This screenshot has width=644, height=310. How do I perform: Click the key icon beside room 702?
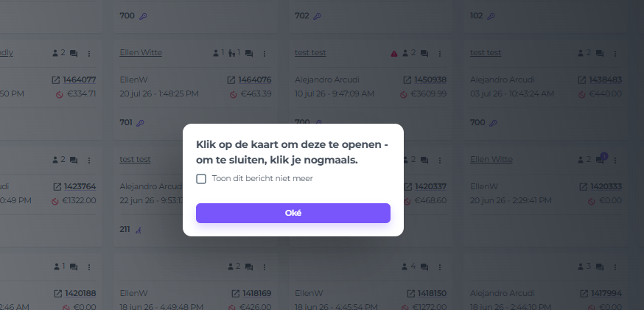pyautogui.click(x=317, y=16)
